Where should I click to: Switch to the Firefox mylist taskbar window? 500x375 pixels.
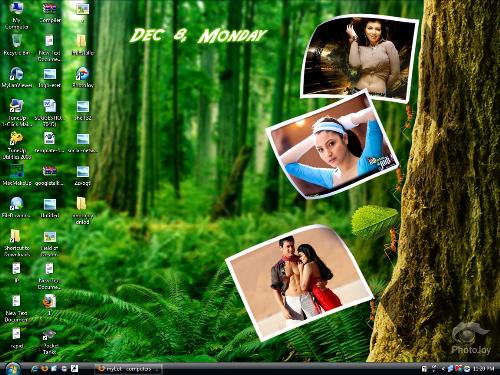point(128,369)
